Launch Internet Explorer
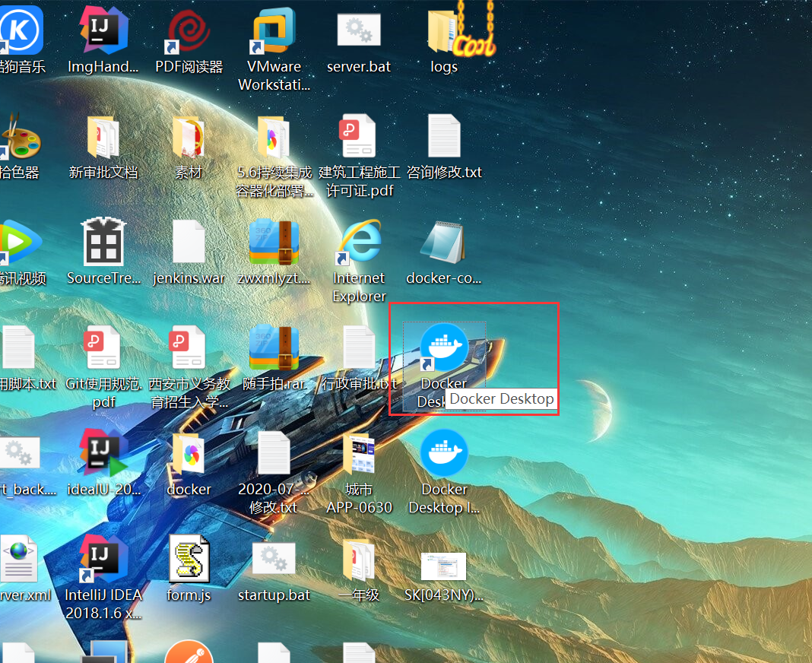Screen dimensions: 812x663 [359, 243]
